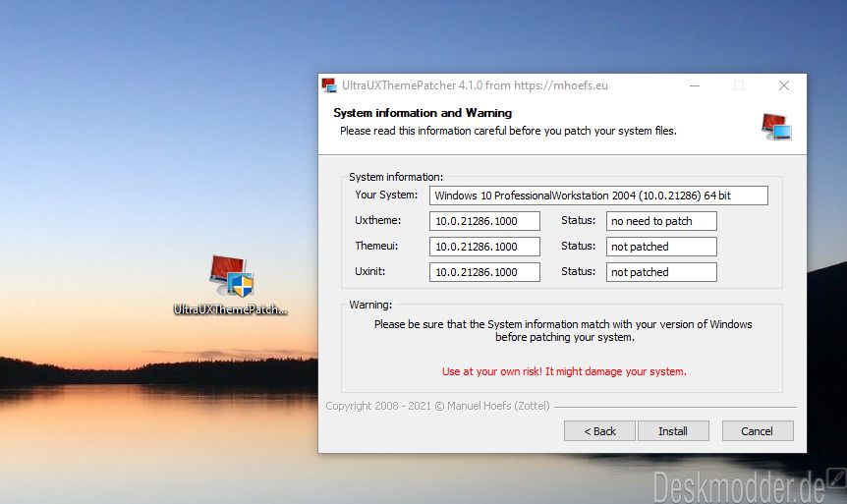Screen dimensions: 847x504
Task: Click the 'Uxinit:' label
Action: point(370,271)
